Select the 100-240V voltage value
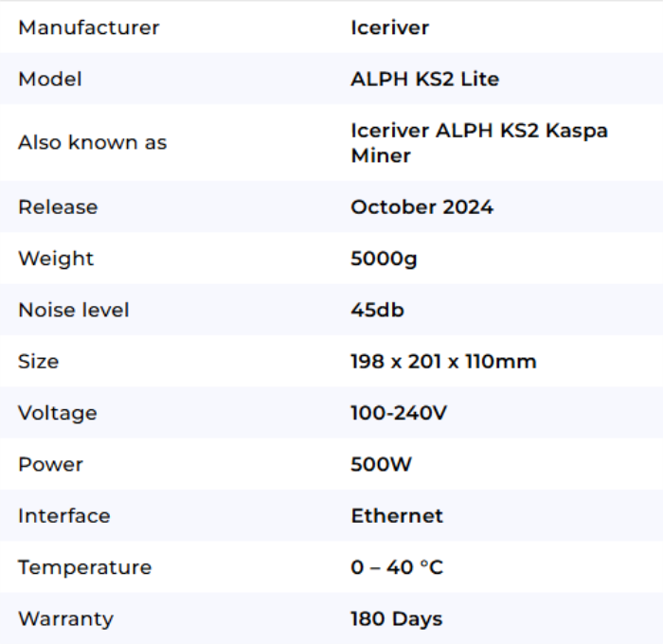The height and width of the screenshot is (644, 663). point(398,413)
